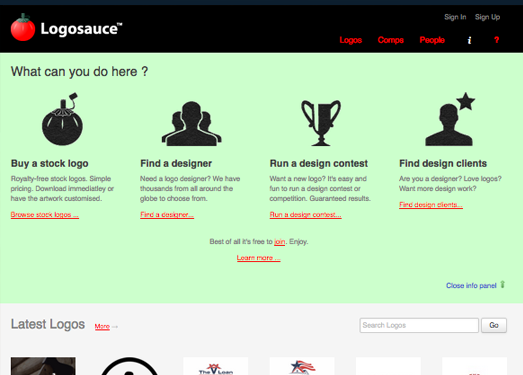Follow the 'Find design clients...' link
Viewport: 523px width, 375px height.
pos(431,205)
